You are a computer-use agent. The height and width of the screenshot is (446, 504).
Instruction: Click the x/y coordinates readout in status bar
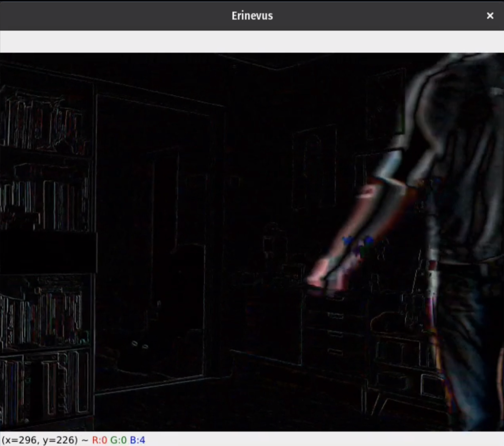(x=40, y=440)
